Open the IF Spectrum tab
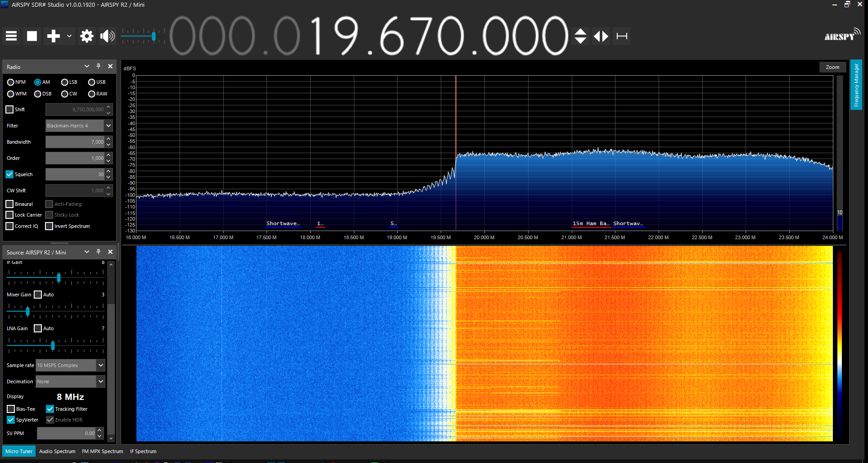 (143, 451)
